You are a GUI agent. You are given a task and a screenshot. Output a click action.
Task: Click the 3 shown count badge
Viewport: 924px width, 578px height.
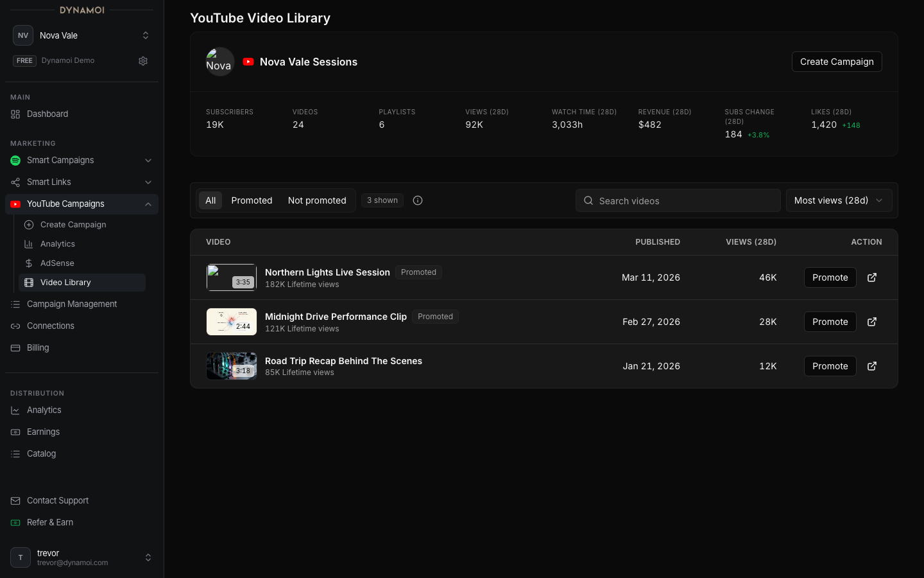(382, 200)
